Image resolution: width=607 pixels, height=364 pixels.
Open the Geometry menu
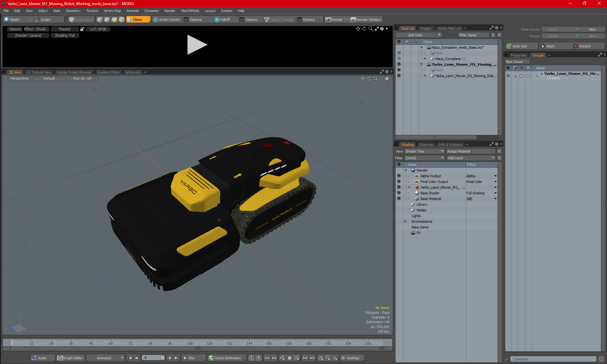point(73,11)
